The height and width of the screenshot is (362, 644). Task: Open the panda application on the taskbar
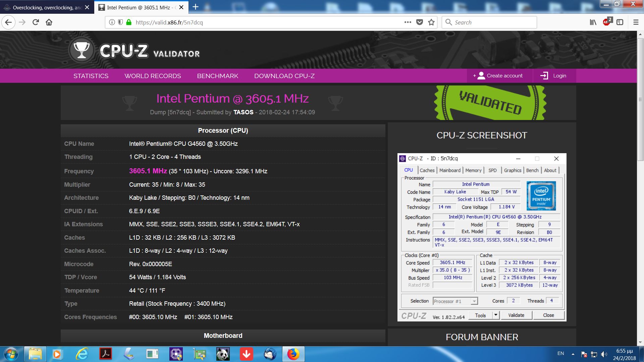pyautogui.click(x=223, y=354)
